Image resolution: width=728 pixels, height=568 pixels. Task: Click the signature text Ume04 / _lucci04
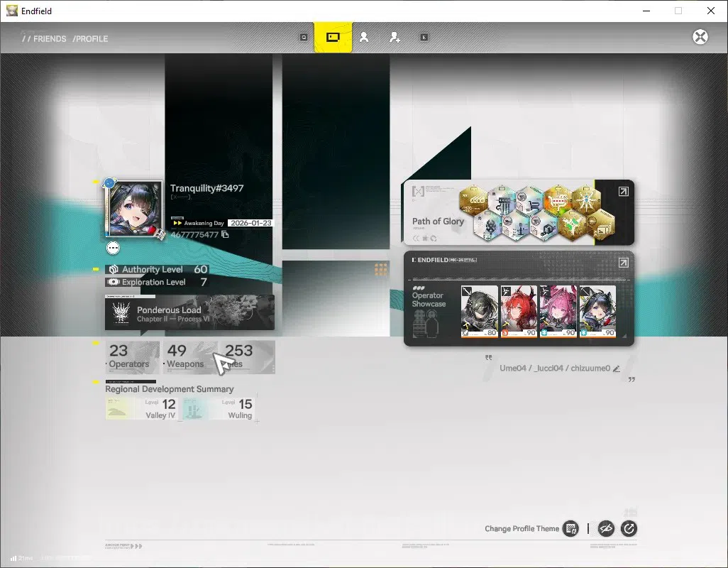[555, 368]
